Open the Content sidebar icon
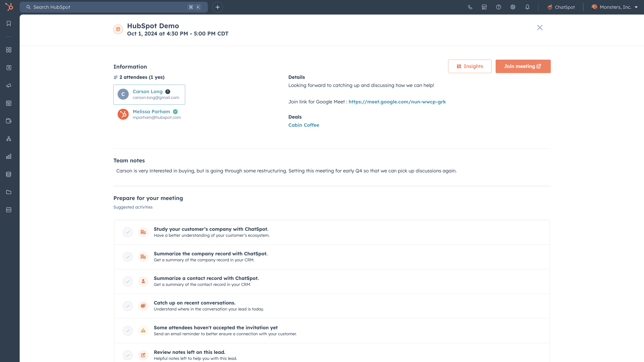644x362 pixels. (x=9, y=103)
